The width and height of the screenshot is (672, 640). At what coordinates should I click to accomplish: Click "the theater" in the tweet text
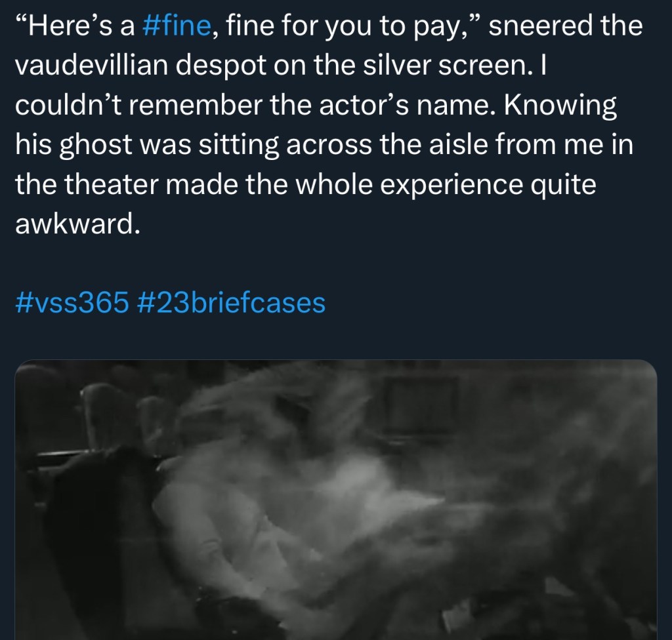point(87,184)
